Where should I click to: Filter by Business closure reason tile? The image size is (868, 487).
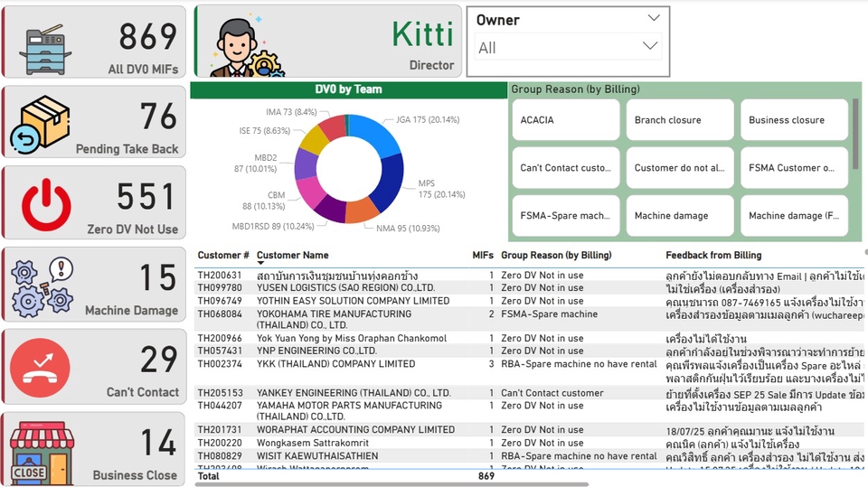tap(794, 120)
